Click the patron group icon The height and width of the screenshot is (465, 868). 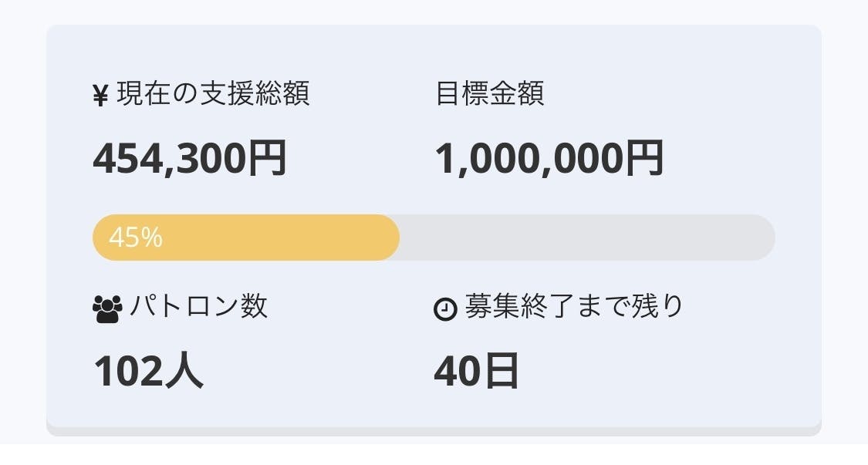107,309
